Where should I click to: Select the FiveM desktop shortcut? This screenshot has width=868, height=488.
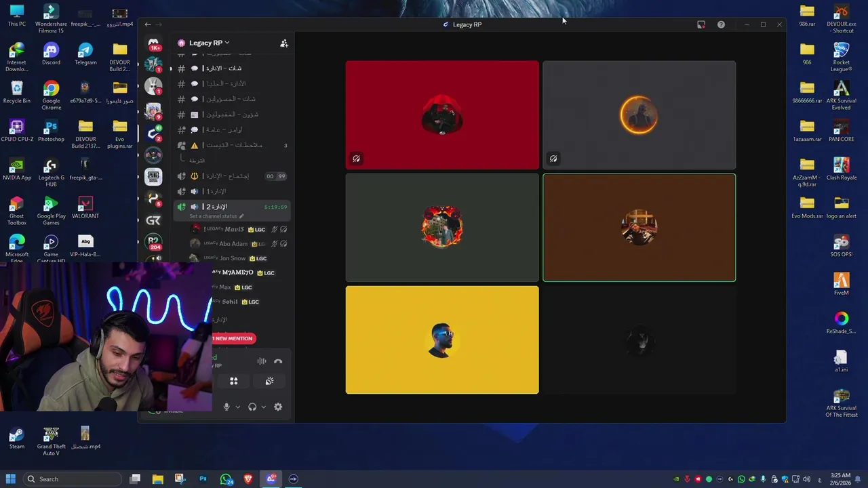point(842,284)
